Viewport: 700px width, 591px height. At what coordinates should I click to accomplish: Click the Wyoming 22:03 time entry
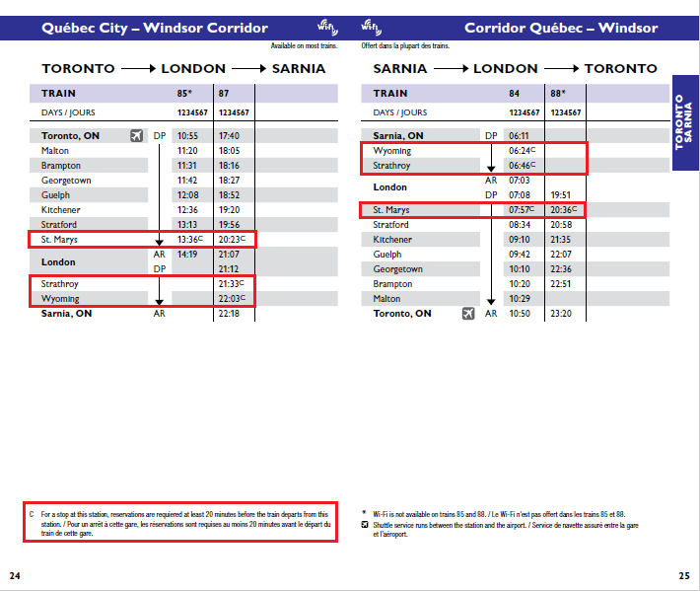(231, 299)
